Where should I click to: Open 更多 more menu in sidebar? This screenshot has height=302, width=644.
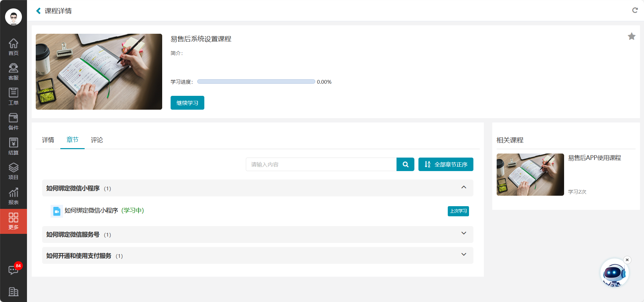[x=13, y=221]
